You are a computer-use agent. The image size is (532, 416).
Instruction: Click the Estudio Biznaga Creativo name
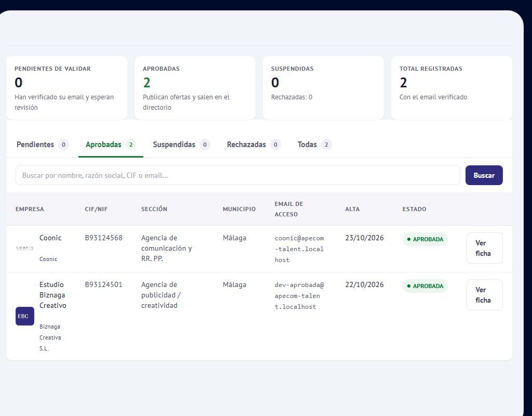click(x=52, y=295)
